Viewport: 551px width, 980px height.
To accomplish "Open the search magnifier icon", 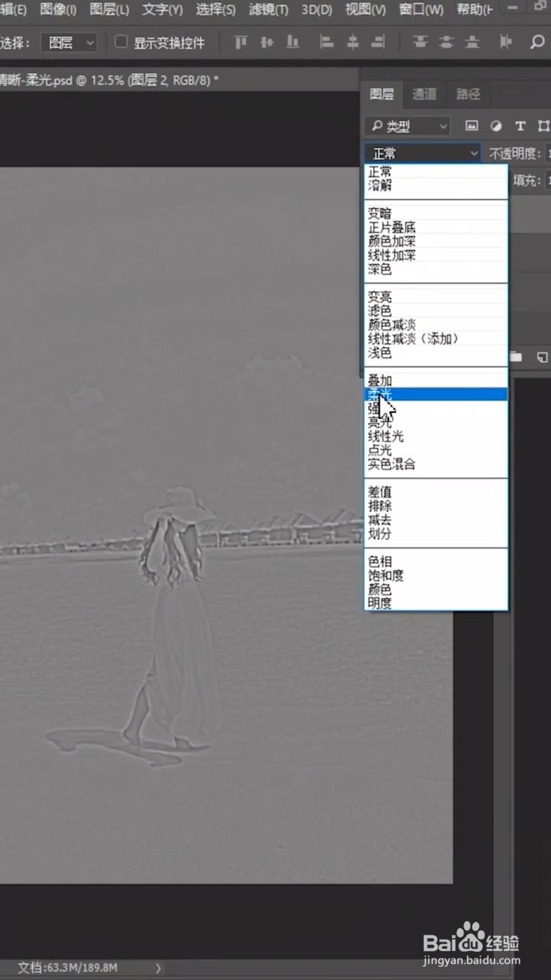I will (537, 42).
